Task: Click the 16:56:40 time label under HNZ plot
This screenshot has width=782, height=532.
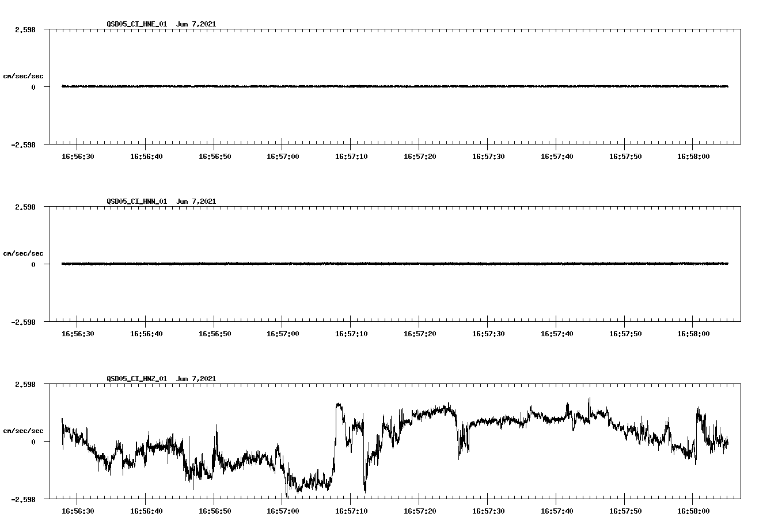Action: (146, 511)
